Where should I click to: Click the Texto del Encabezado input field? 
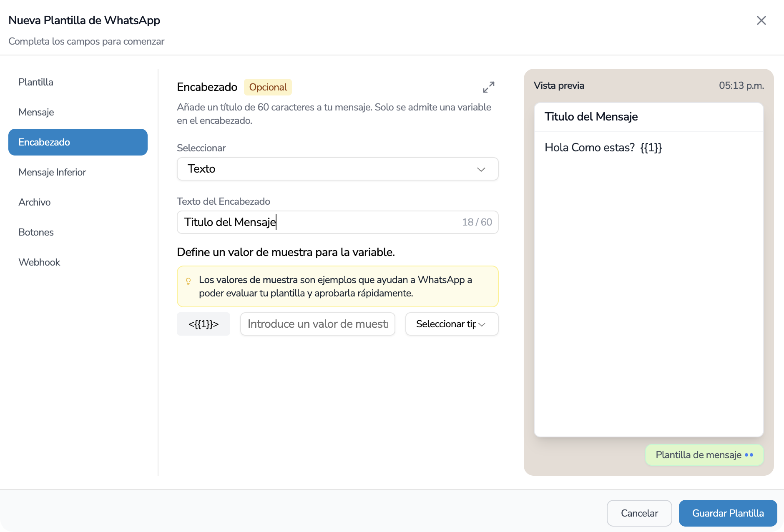pos(338,222)
